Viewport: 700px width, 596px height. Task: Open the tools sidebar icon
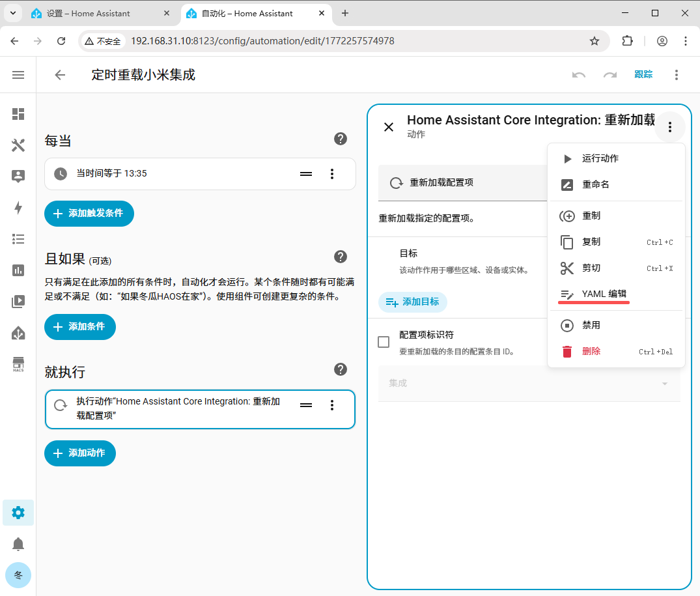(18, 145)
